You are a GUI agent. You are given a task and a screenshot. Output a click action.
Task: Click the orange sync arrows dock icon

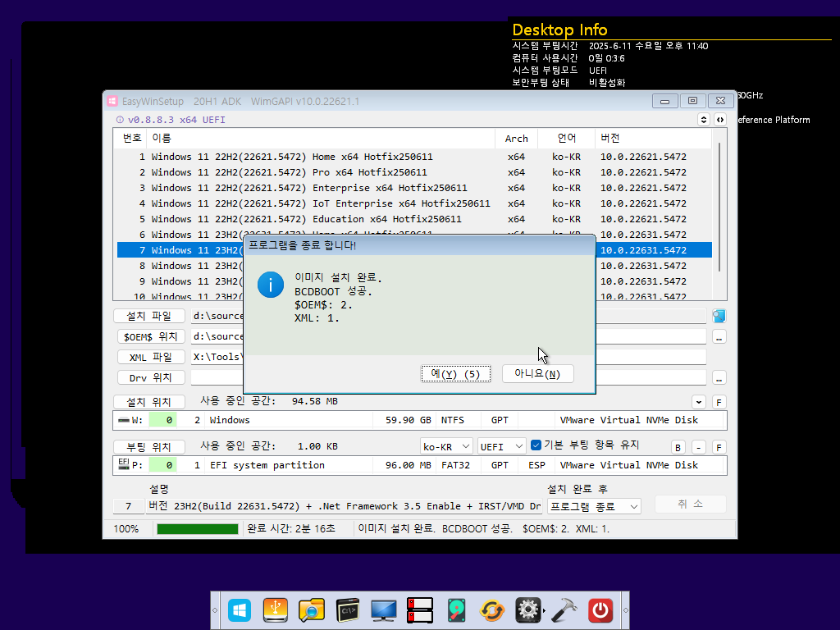pos(492,610)
